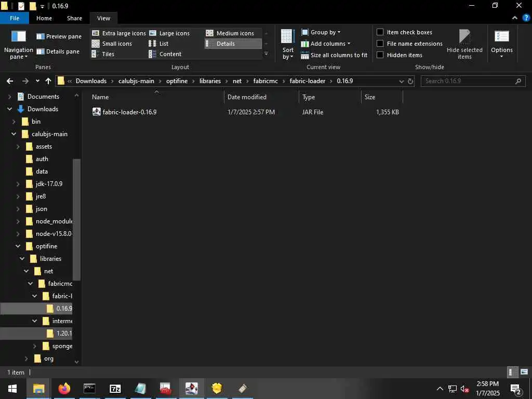Viewport: 532px width, 399px height.
Task: Switch layout to Small icons
Action: click(112, 44)
